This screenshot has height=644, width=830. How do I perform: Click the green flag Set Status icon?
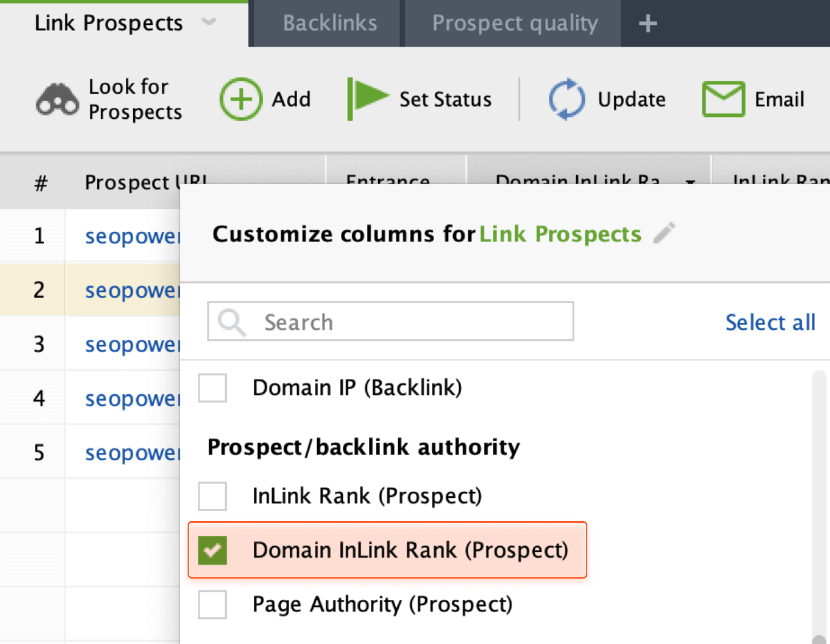pos(368,99)
